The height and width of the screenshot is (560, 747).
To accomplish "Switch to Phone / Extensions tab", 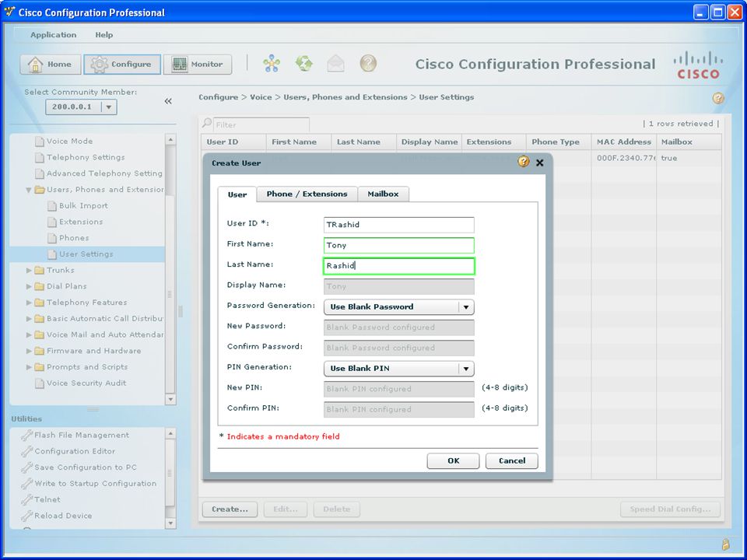I will click(307, 194).
